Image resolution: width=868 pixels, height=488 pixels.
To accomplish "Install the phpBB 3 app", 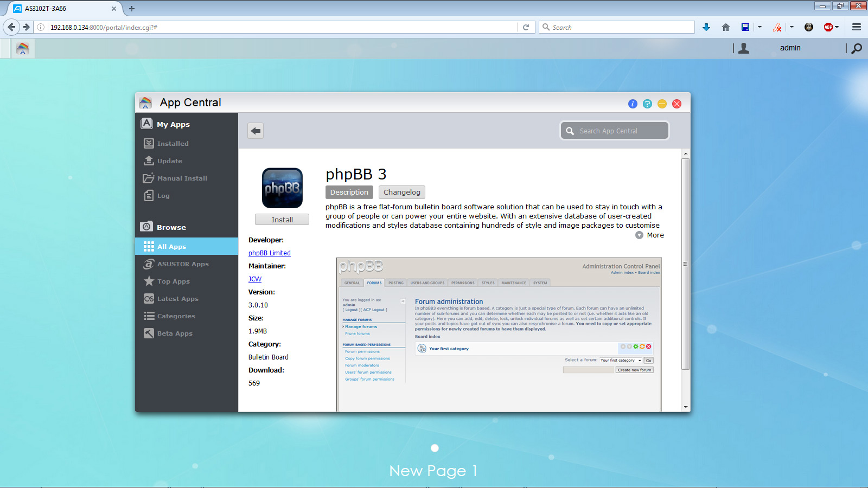I will (282, 220).
